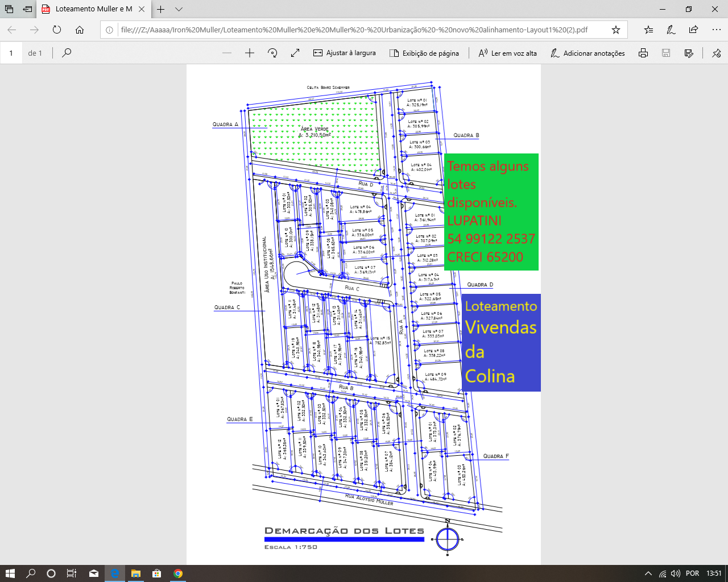728x582 pixels.
Task: Zoom in with the plus icon
Action: pyautogui.click(x=249, y=53)
